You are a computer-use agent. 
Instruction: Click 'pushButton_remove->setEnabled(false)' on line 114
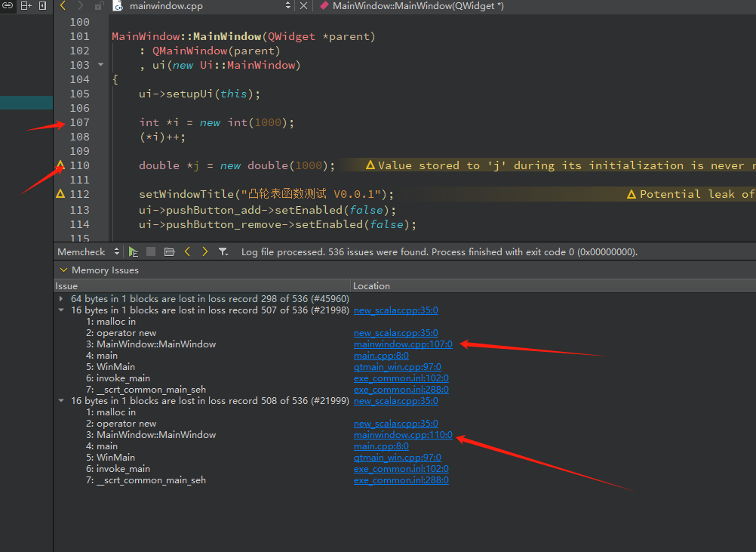point(287,224)
